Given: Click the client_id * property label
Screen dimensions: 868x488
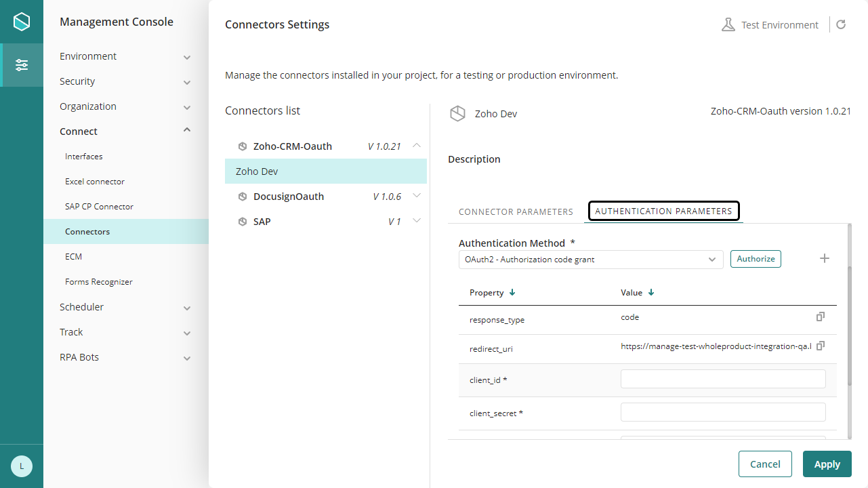Looking at the screenshot, I should click(489, 380).
